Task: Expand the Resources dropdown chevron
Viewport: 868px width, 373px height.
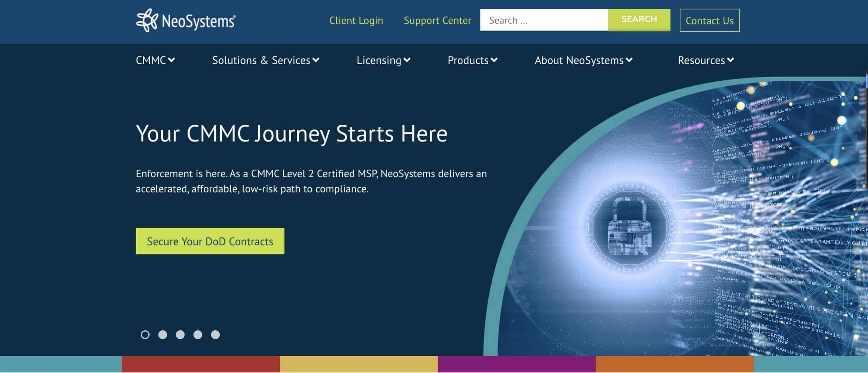Action: pos(730,60)
